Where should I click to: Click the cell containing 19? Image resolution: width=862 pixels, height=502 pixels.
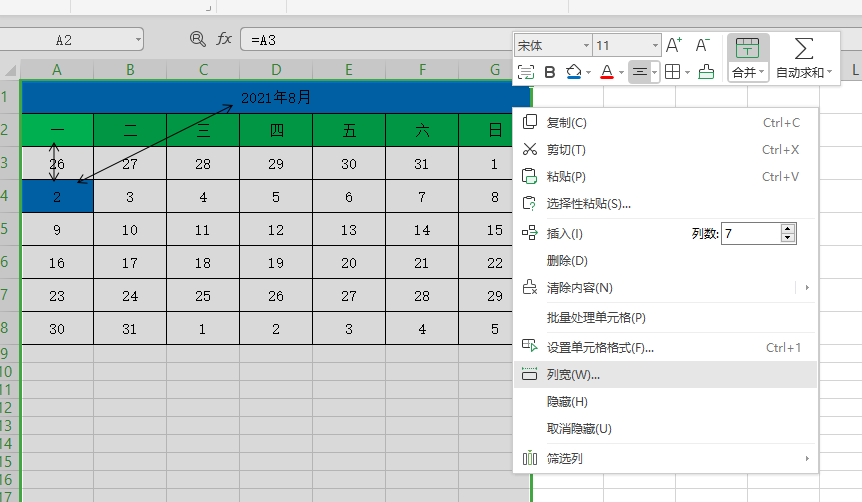[x=276, y=262]
